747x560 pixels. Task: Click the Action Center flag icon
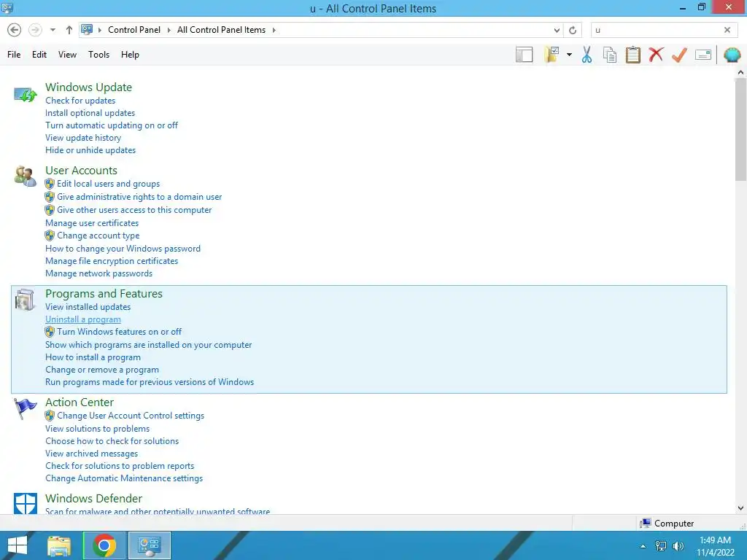[x=25, y=408]
